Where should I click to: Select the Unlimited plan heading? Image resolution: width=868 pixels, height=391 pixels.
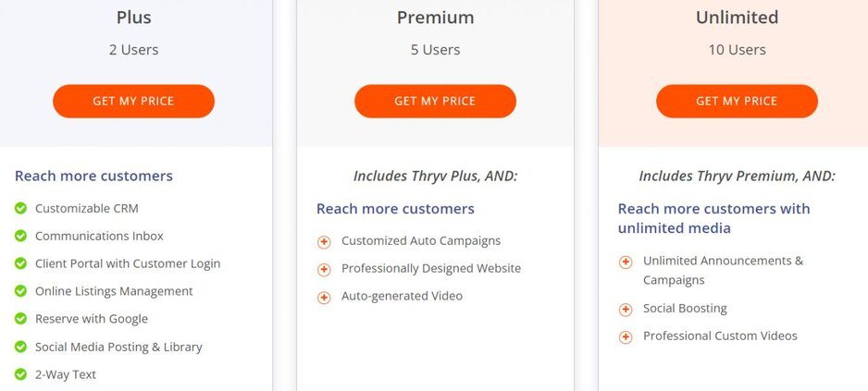click(737, 18)
